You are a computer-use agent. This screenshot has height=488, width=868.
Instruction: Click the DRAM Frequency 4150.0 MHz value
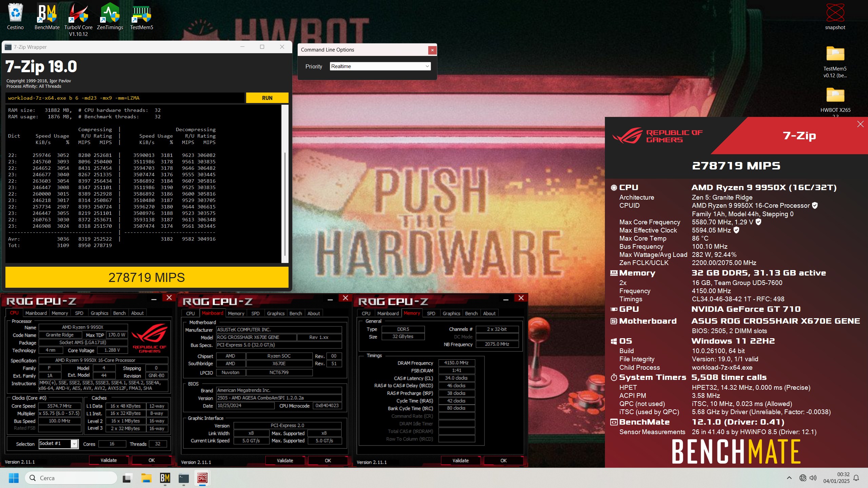click(456, 363)
